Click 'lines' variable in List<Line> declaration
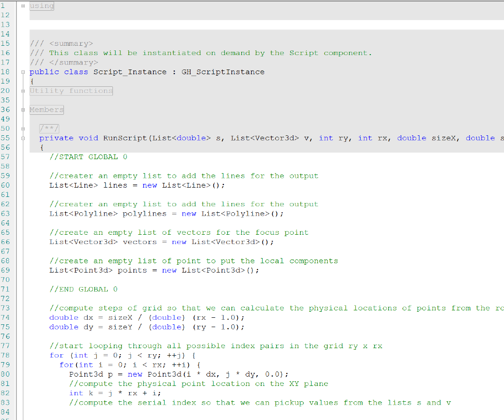The image size is (504, 420). (115, 185)
